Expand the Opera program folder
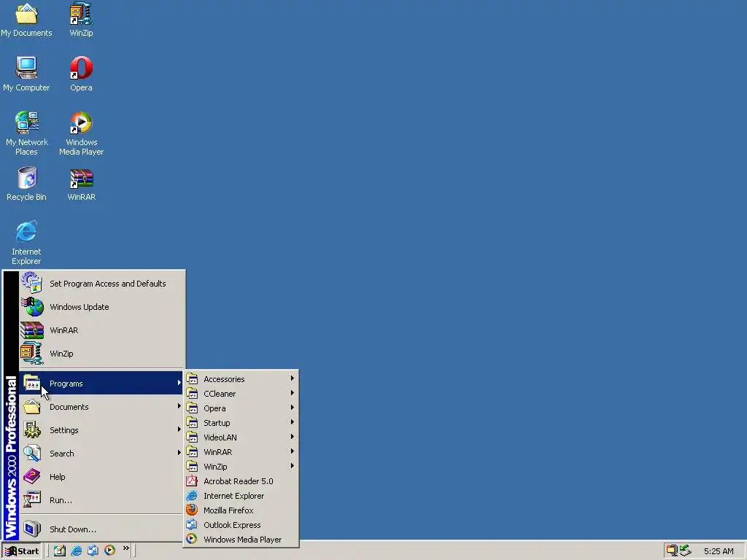Image resolution: width=747 pixels, height=560 pixels. 241,408
